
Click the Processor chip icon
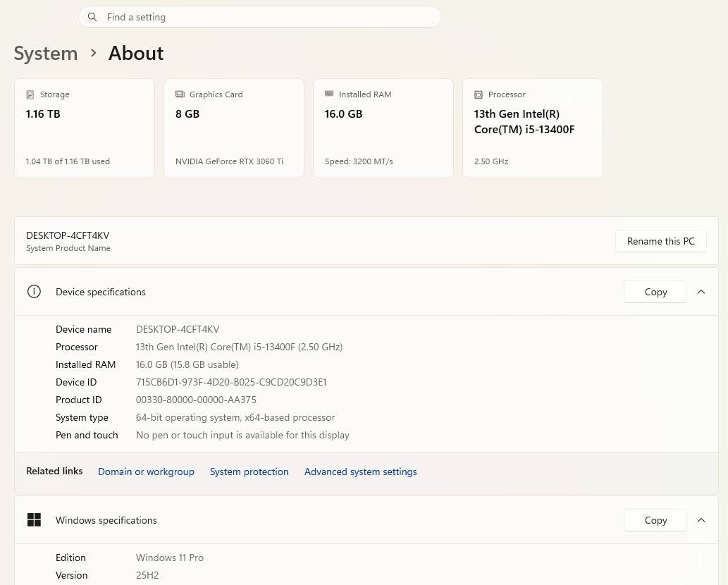pyautogui.click(x=479, y=94)
